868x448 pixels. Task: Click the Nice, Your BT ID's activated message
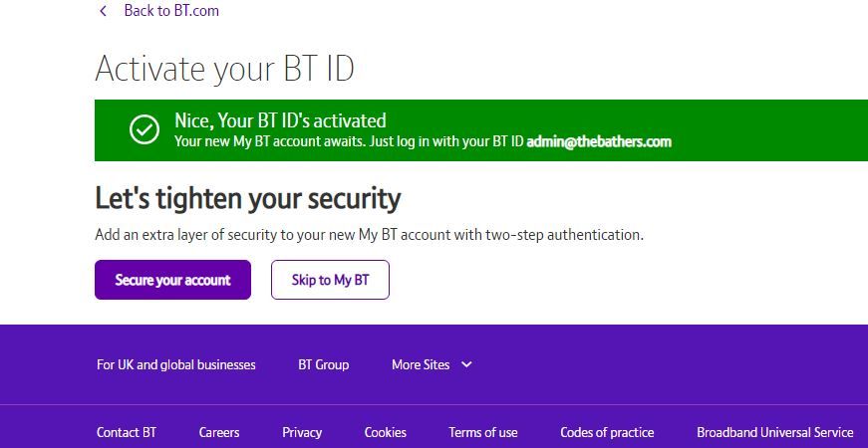click(280, 120)
